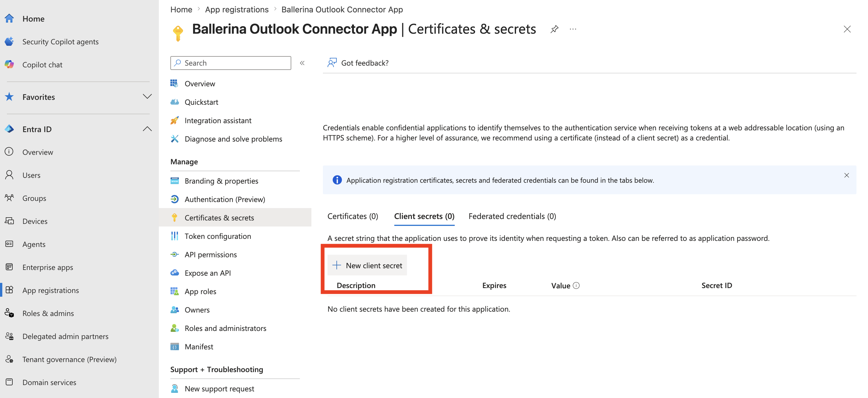This screenshot has height=398, width=868.
Task: Open Delegated admin partners icon
Action: click(x=9, y=336)
